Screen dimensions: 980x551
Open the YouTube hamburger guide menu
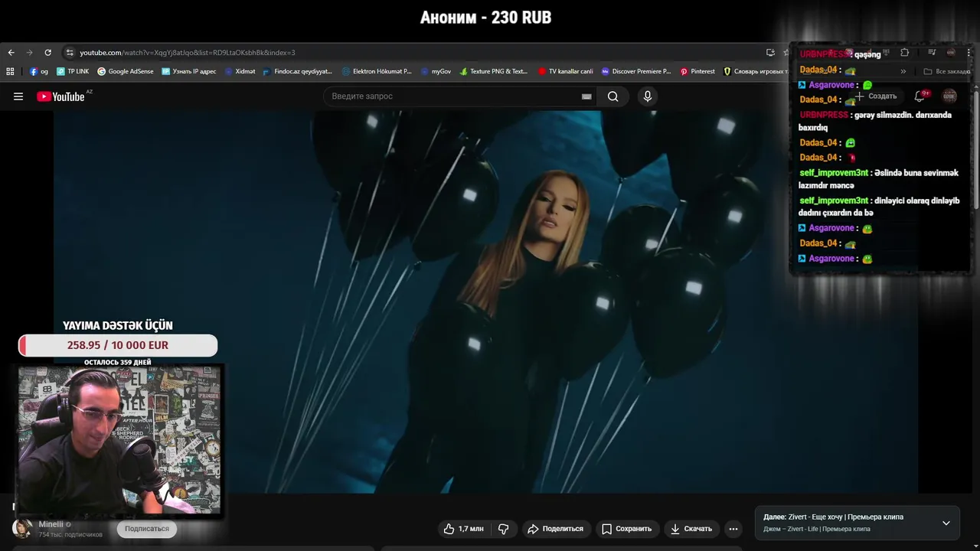tap(18, 96)
